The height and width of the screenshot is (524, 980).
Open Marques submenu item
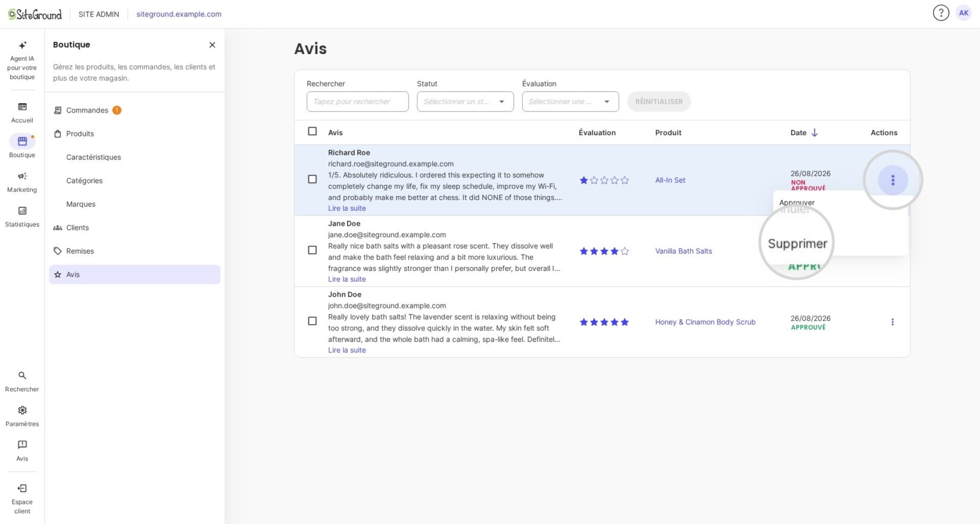pyautogui.click(x=135, y=204)
